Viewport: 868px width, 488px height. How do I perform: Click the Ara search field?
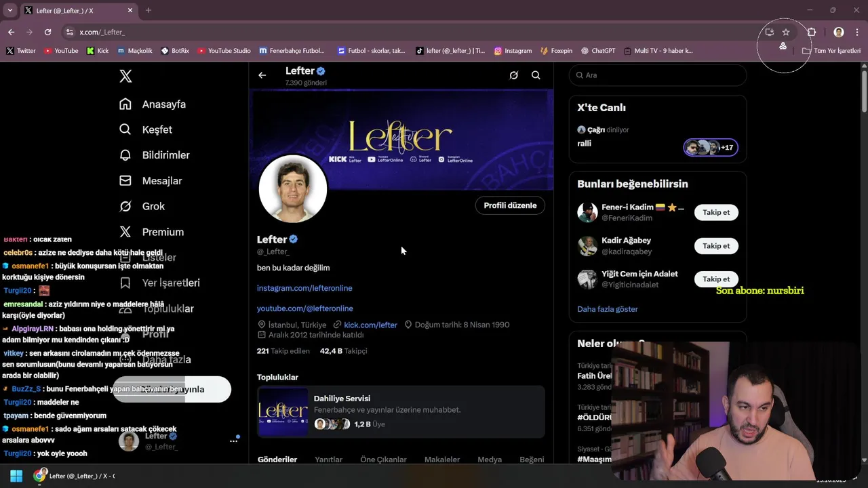point(658,75)
